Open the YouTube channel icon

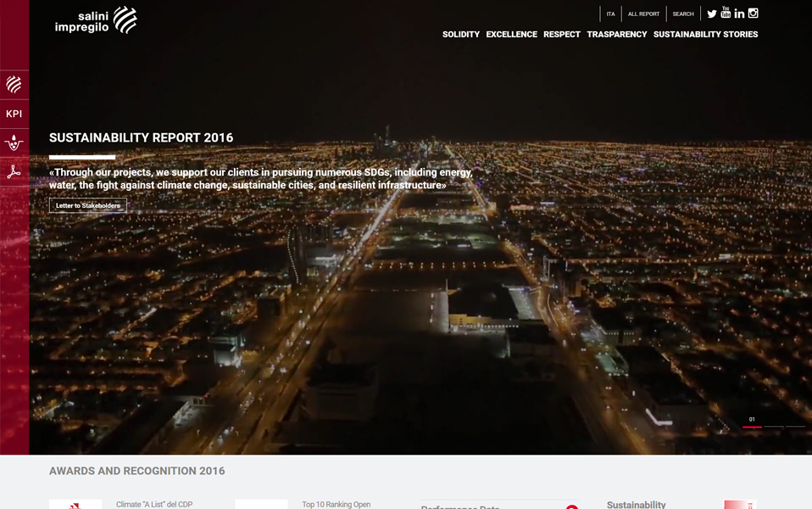[x=726, y=13]
